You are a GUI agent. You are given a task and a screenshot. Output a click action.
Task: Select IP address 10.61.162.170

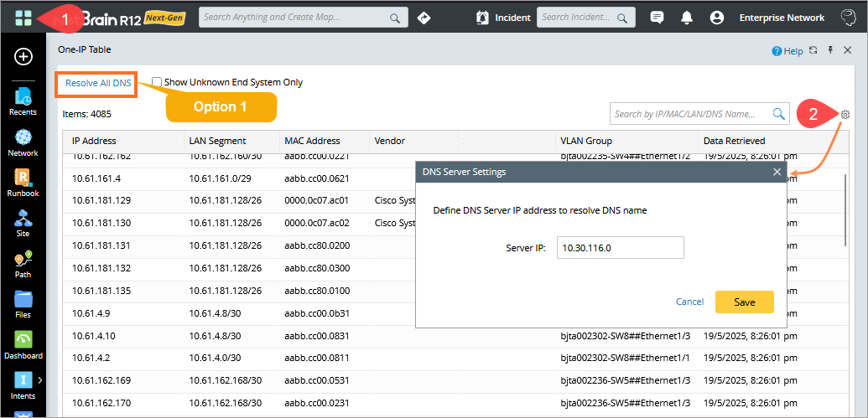101,403
